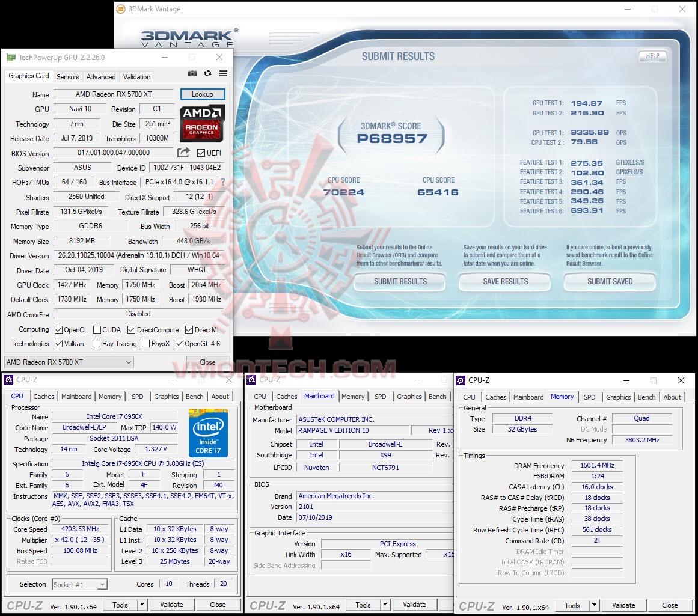Click the middle CPU-Z Mainboard window title icon
The width and height of the screenshot is (698, 616).
[251, 380]
